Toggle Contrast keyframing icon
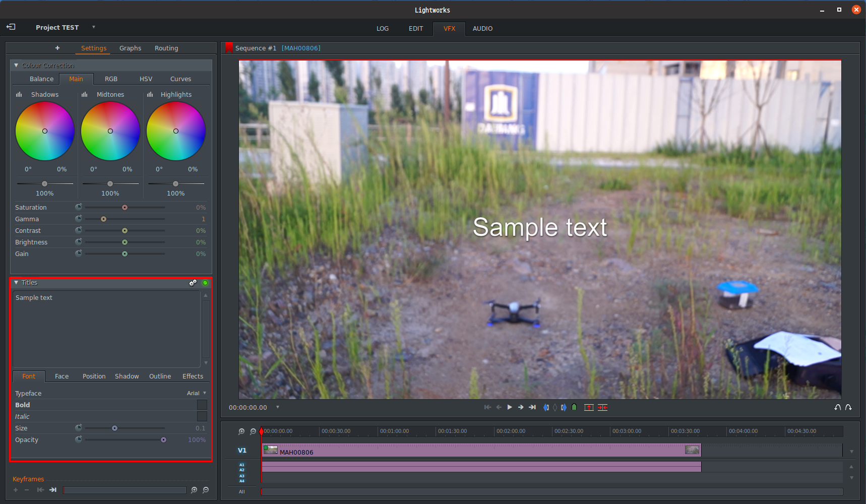The image size is (866, 504). click(79, 230)
